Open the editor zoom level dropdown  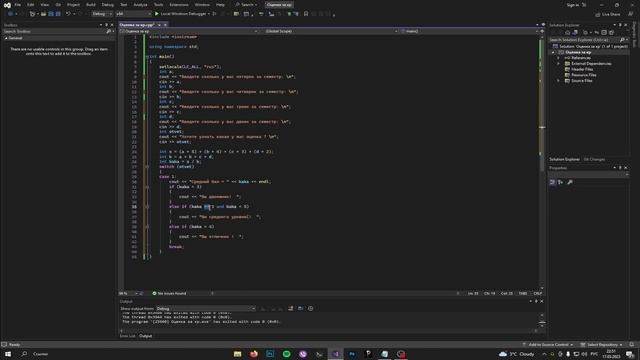tap(128, 293)
